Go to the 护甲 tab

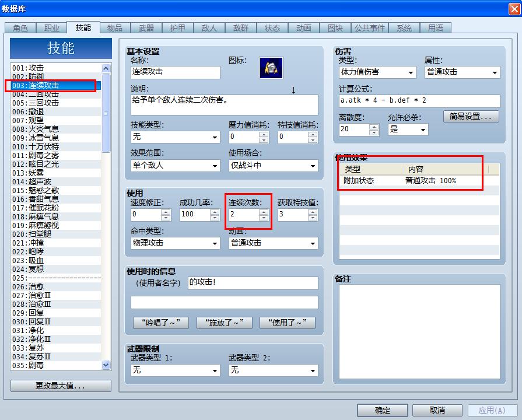[x=177, y=28]
